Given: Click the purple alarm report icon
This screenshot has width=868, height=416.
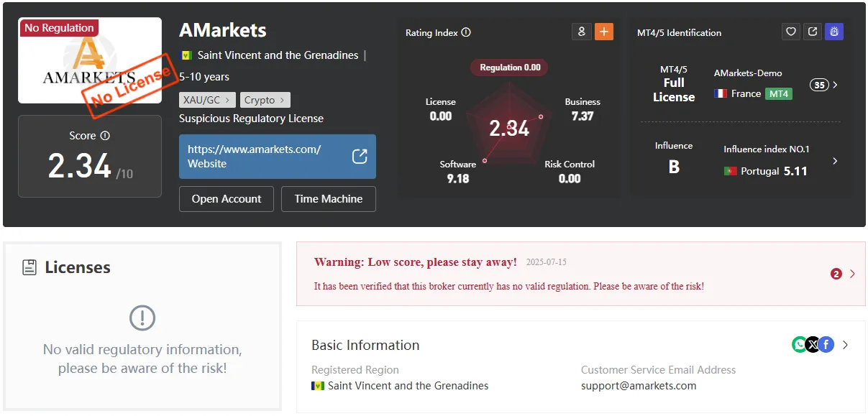Looking at the screenshot, I should (x=834, y=32).
